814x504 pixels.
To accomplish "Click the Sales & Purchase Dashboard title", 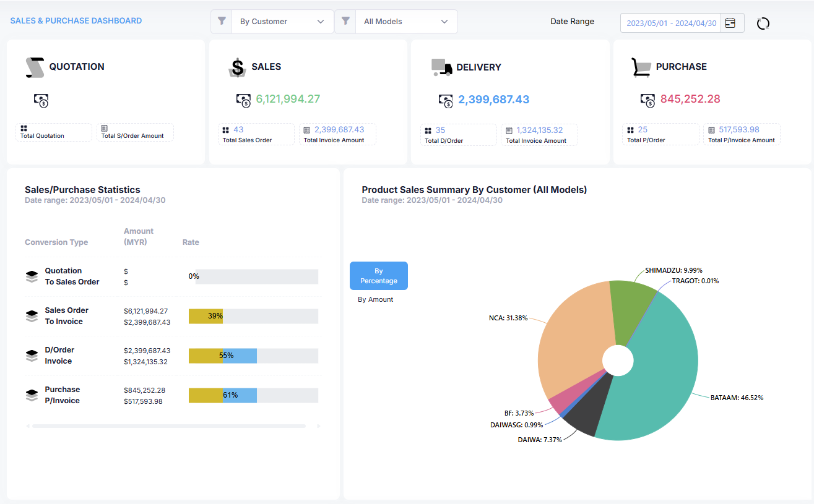I will (x=76, y=21).
